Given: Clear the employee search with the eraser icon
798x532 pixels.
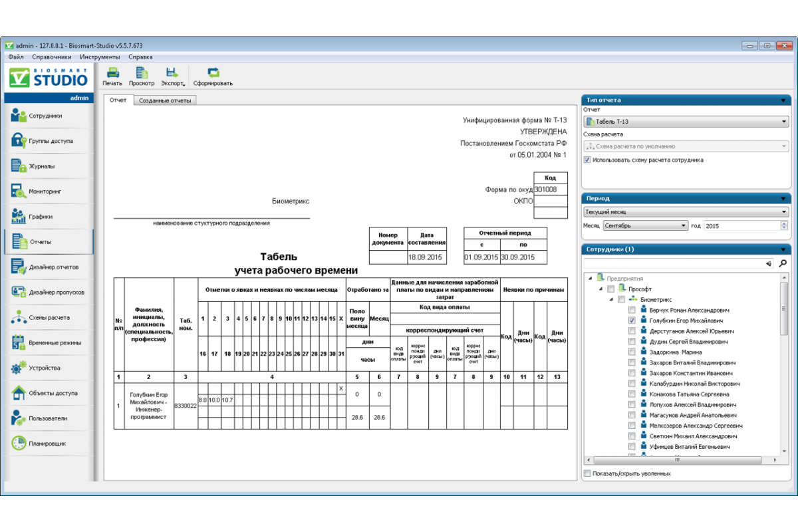Looking at the screenshot, I should (x=769, y=264).
